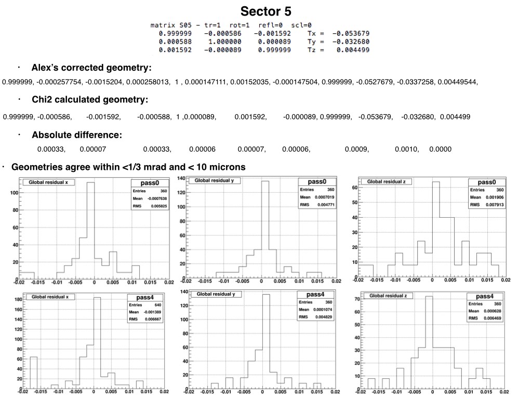Click the value "0.00152035"
The width and height of the screenshot is (532, 399).
coord(249,82)
